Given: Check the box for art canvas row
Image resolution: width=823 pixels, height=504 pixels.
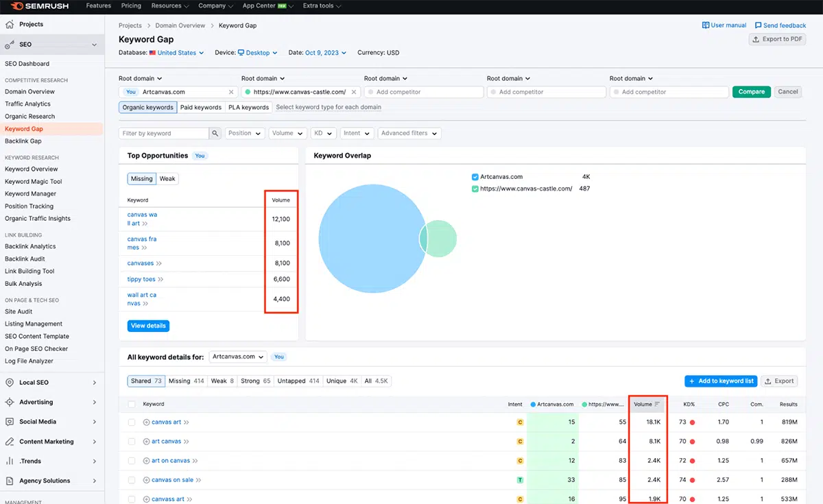Looking at the screenshot, I should 132,442.
